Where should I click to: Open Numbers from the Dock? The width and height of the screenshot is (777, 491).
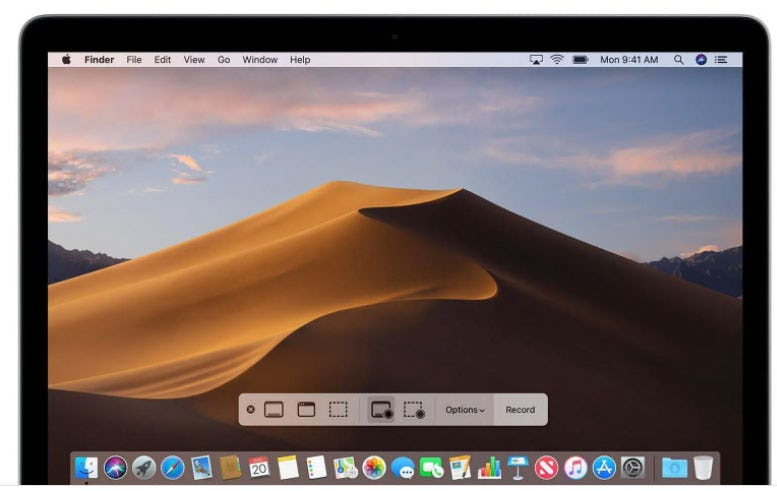(x=489, y=468)
